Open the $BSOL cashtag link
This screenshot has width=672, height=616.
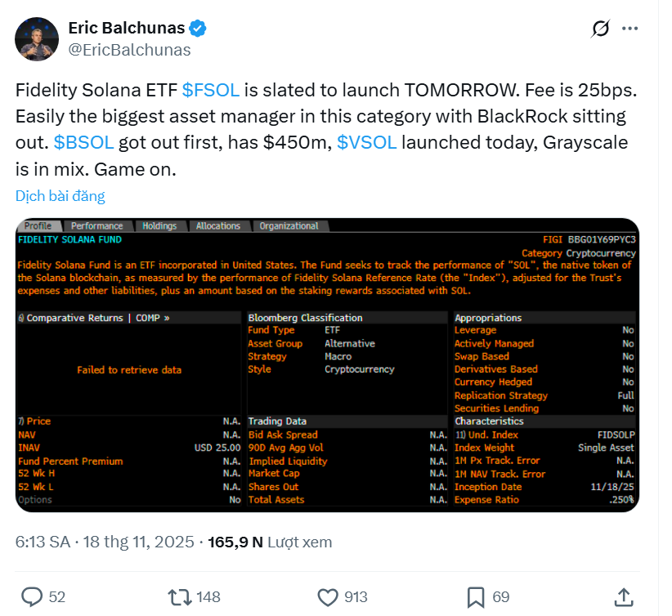click(83, 143)
